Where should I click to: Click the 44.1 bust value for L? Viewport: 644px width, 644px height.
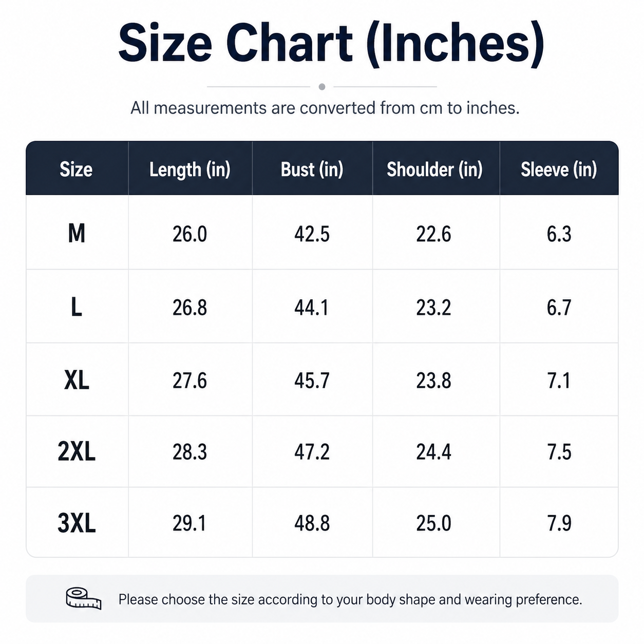pyautogui.click(x=311, y=308)
